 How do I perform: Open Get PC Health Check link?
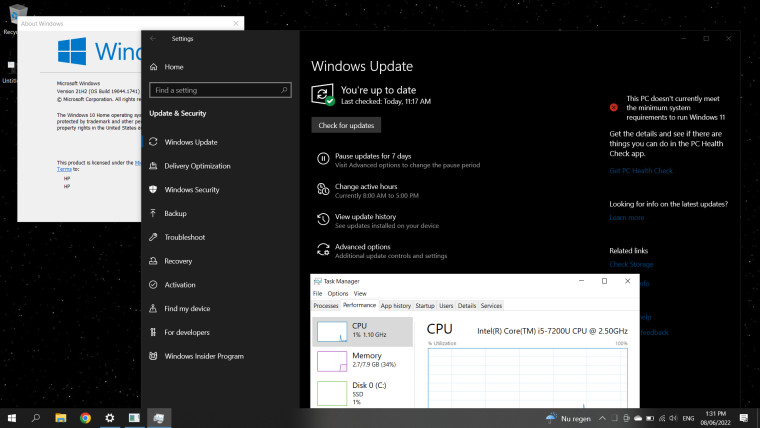(641, 171)
